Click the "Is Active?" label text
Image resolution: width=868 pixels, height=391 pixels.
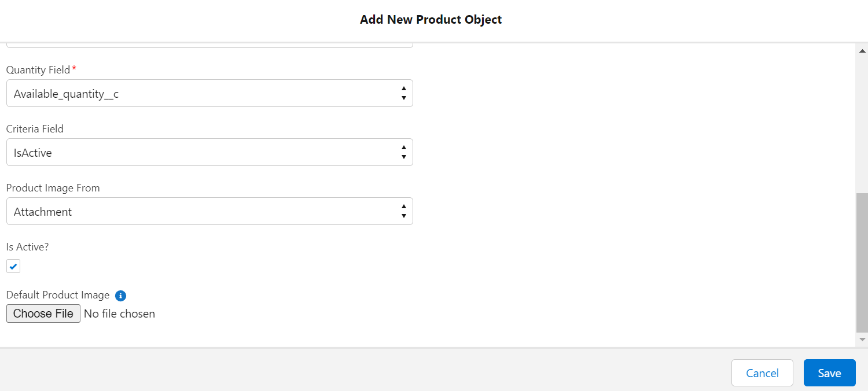(27, 247)
